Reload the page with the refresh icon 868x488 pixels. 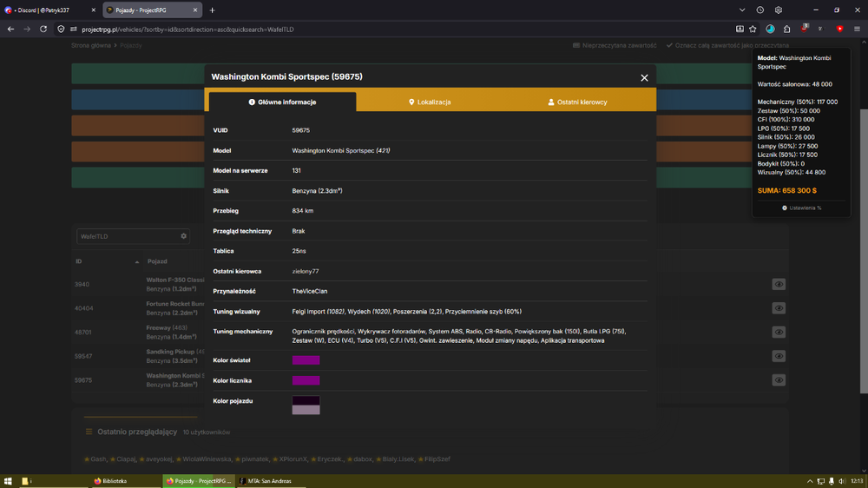tap(43, 29)
